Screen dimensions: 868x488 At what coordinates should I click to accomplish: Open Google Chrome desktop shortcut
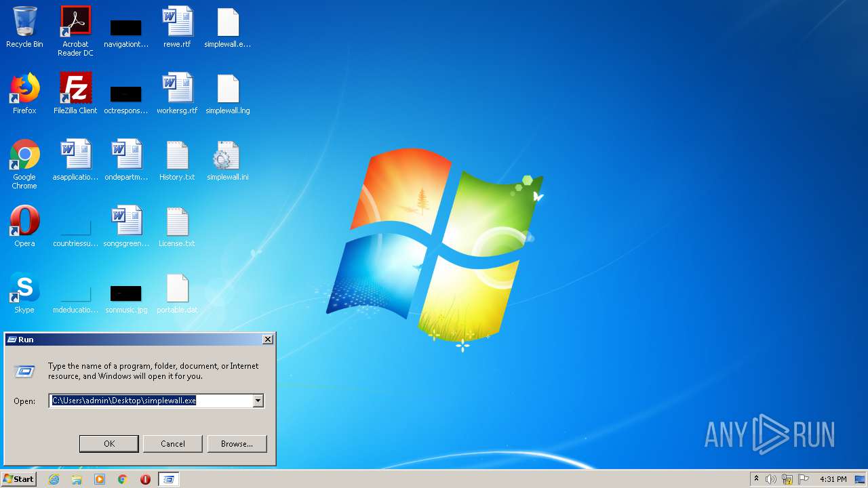(x=24, y=164)
